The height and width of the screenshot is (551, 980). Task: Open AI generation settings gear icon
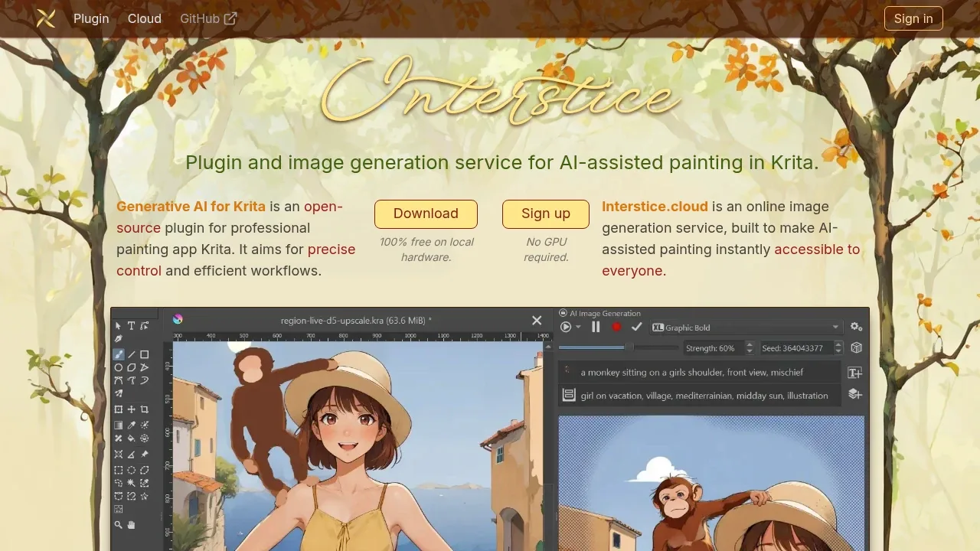[857, 327]
